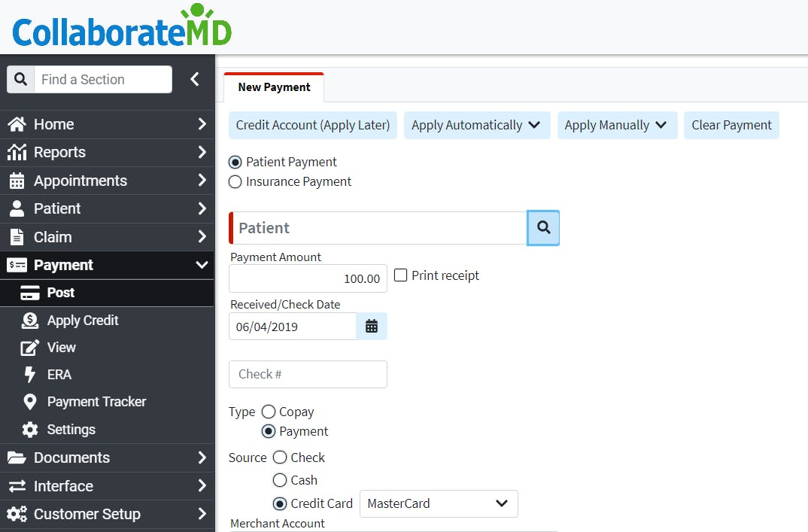The height and width of the screenshot is (532, 808).
Task: Choose Cash as the payment source
Action: tap(279, 480)
